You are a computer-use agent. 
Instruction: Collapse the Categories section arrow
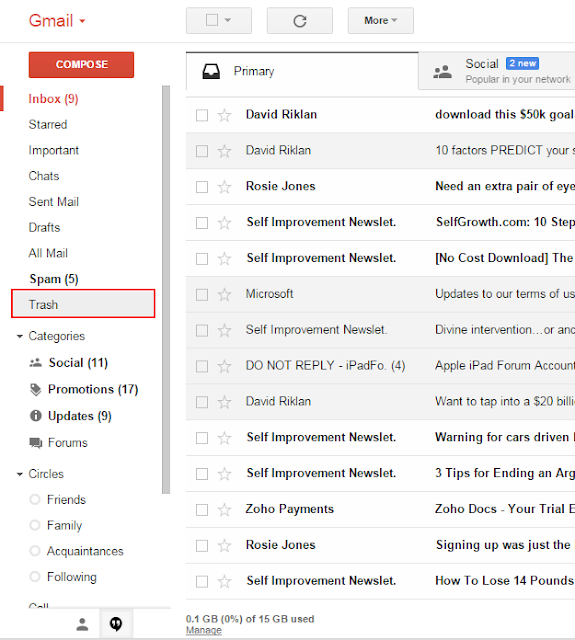20,336
